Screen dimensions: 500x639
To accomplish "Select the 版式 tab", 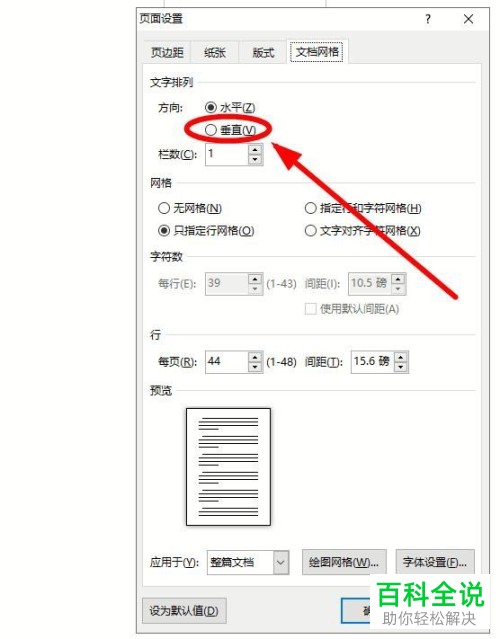I will [x=263, y=52].
